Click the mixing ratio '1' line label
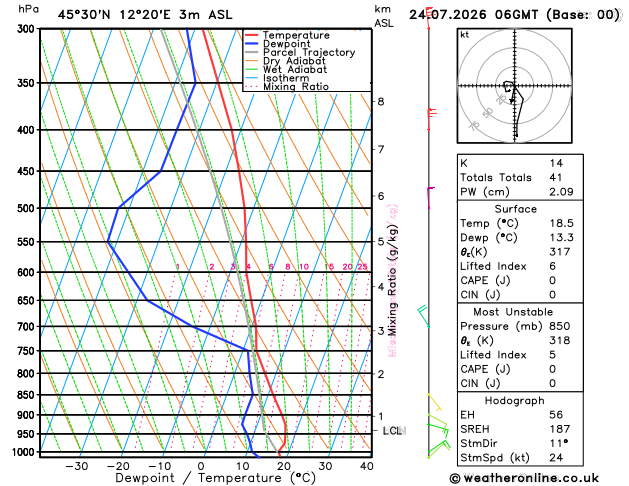 pos(178,267)
